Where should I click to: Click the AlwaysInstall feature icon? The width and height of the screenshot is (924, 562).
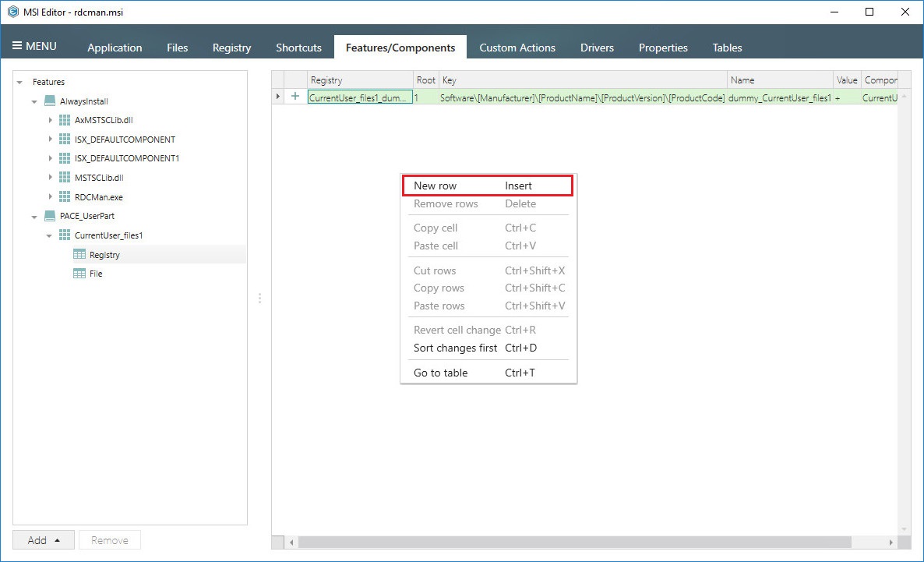50,101
